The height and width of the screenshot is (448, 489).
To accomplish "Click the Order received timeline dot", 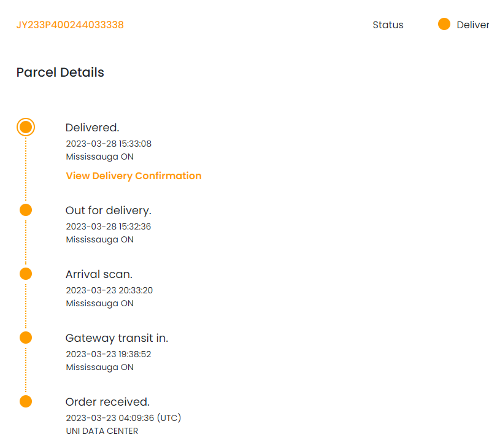I will (x=26, y=401).
